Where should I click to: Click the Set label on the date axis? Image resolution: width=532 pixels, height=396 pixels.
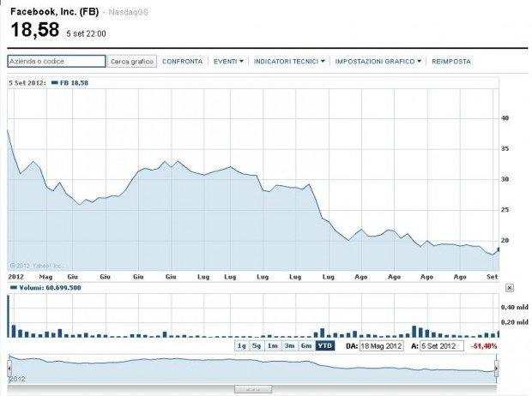coord(492,277)
